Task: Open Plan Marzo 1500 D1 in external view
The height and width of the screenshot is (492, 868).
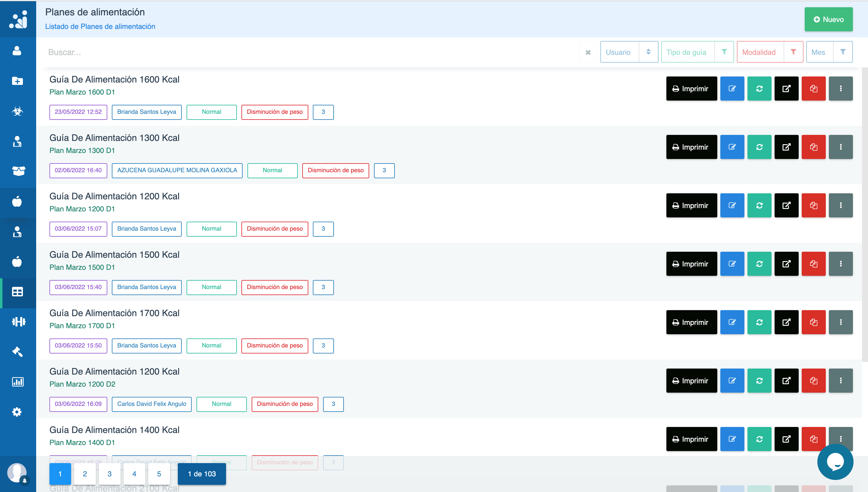Action: 786,264
